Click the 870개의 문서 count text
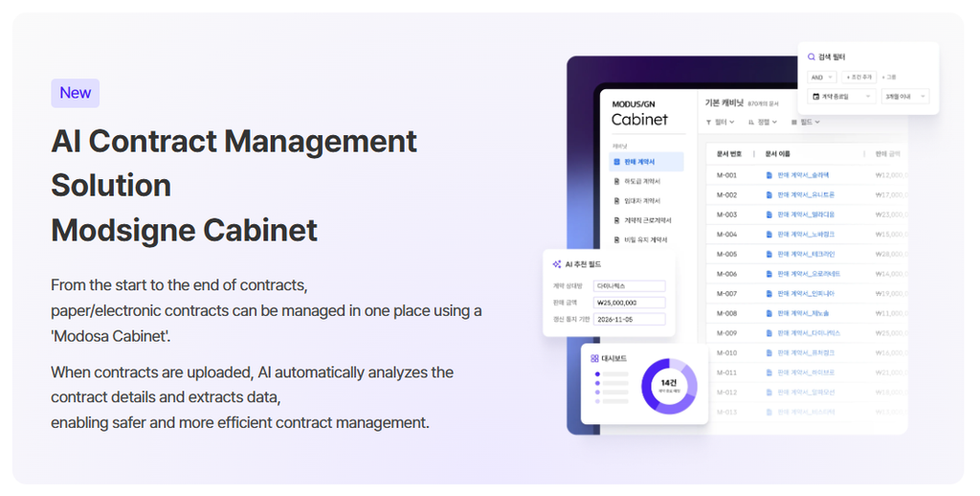This screenshot has width=980, height=496. click(763, 103)
